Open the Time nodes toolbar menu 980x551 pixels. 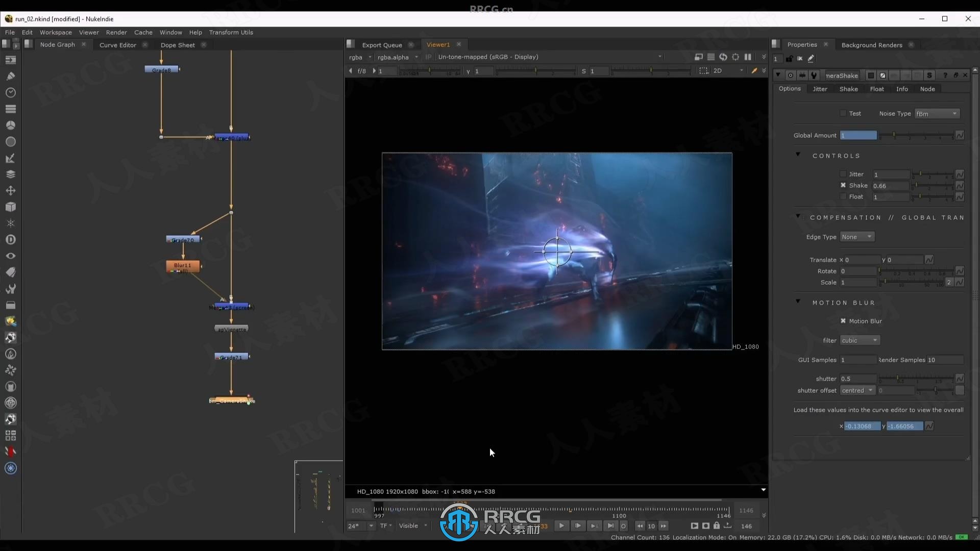pos(10,92)
